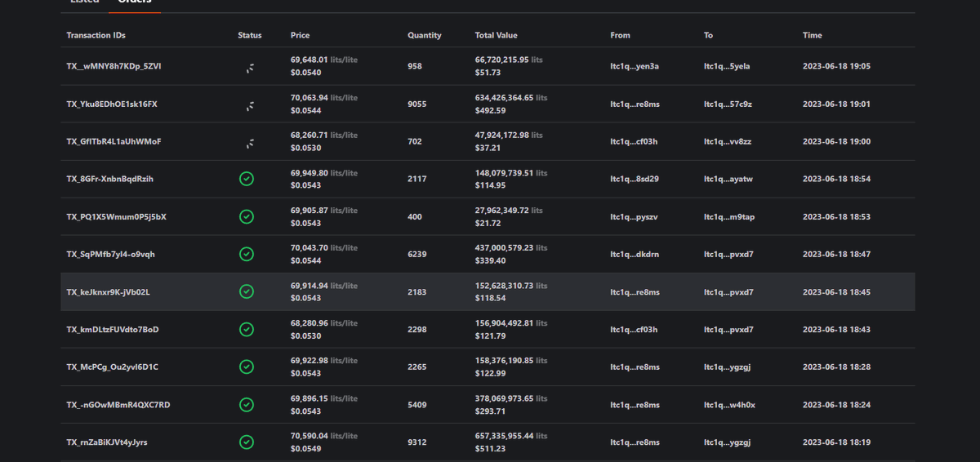The image size is (980, 462).
Task: Click confirmed checkmark for TX_kmDLtzFUVdto7BoD
Action: click(x=247, y=329)
